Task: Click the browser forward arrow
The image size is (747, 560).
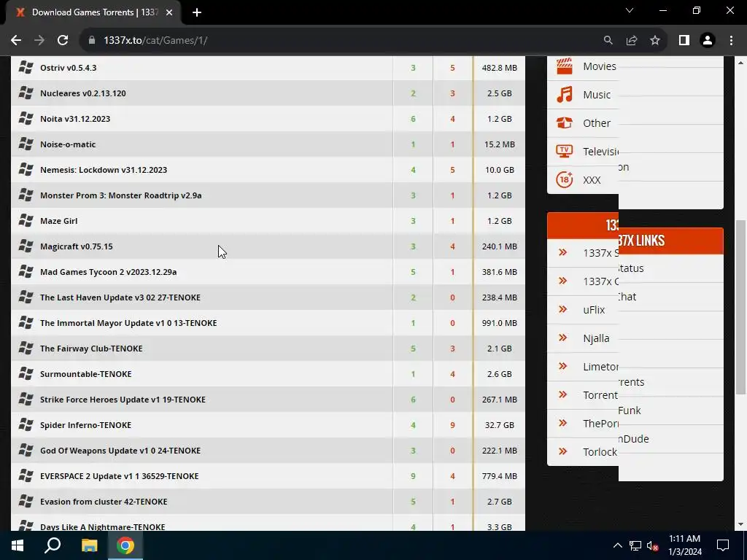Action: click(39, 41)
